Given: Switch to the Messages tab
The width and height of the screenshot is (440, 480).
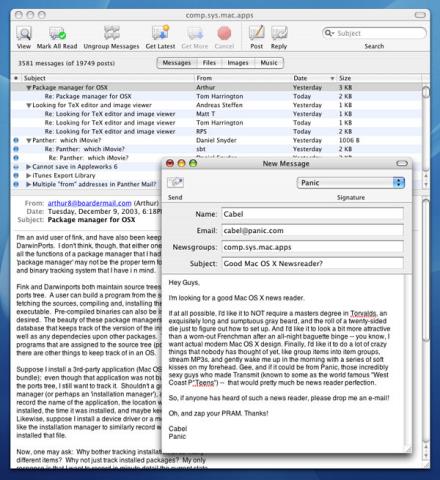Looking at the screenshot, I should pos(177,63).
